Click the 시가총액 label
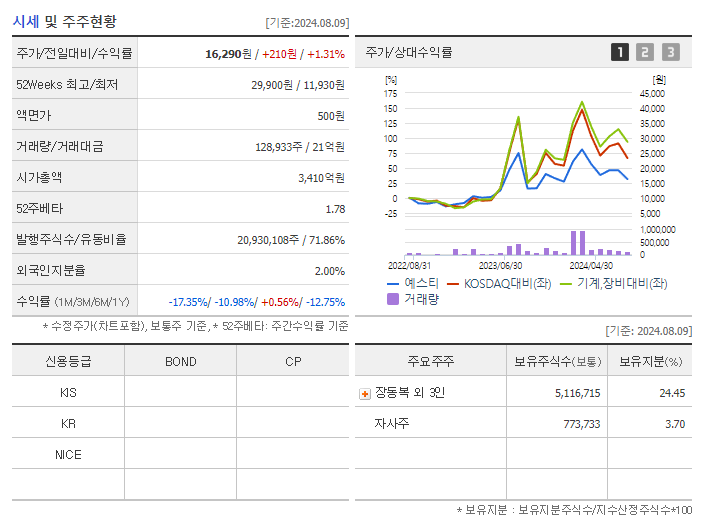This screenshot has width=702, height=525. click(39, 177)
